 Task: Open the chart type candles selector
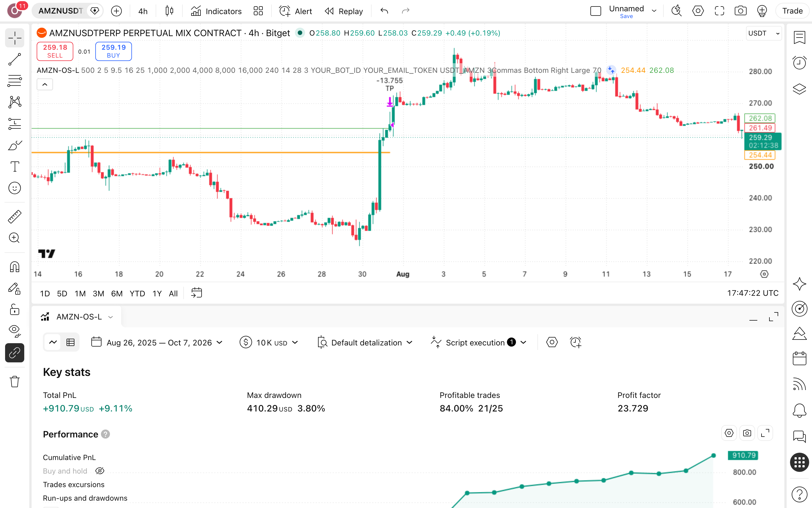[x=169, y=11]
